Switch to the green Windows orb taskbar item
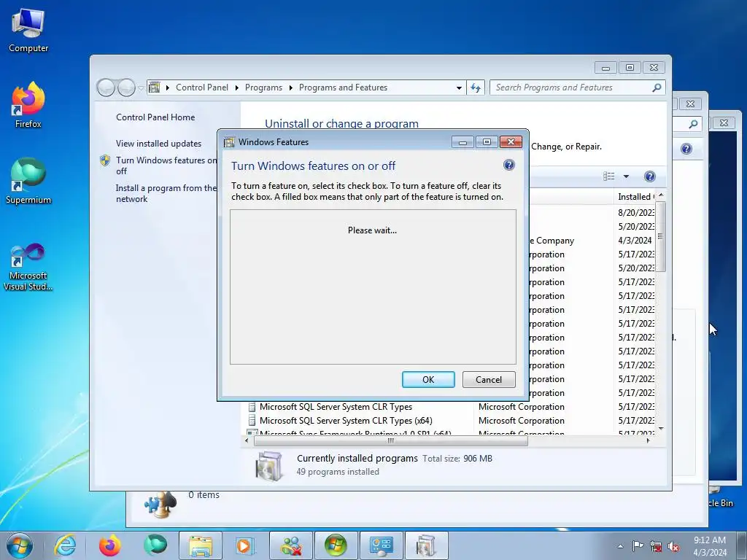 [336, 545]
